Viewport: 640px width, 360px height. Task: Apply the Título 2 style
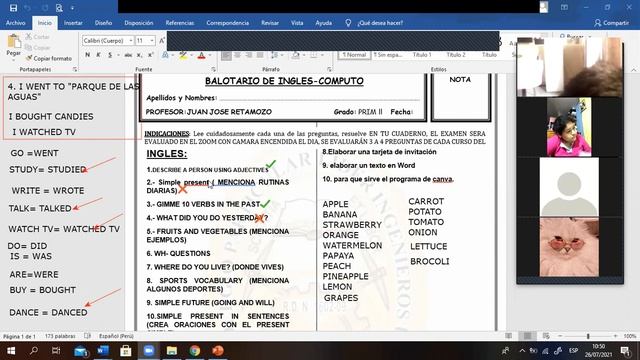tap(456, 54)
